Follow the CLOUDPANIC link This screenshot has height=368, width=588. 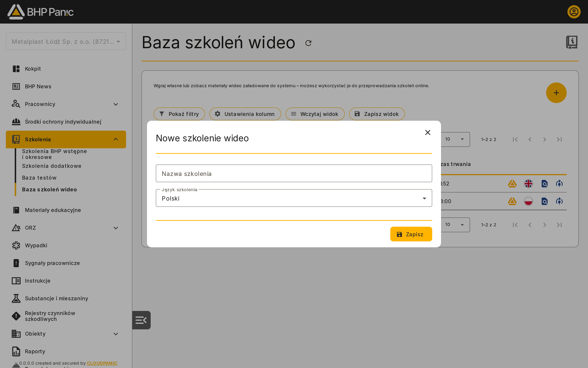[x=102, y=363]
